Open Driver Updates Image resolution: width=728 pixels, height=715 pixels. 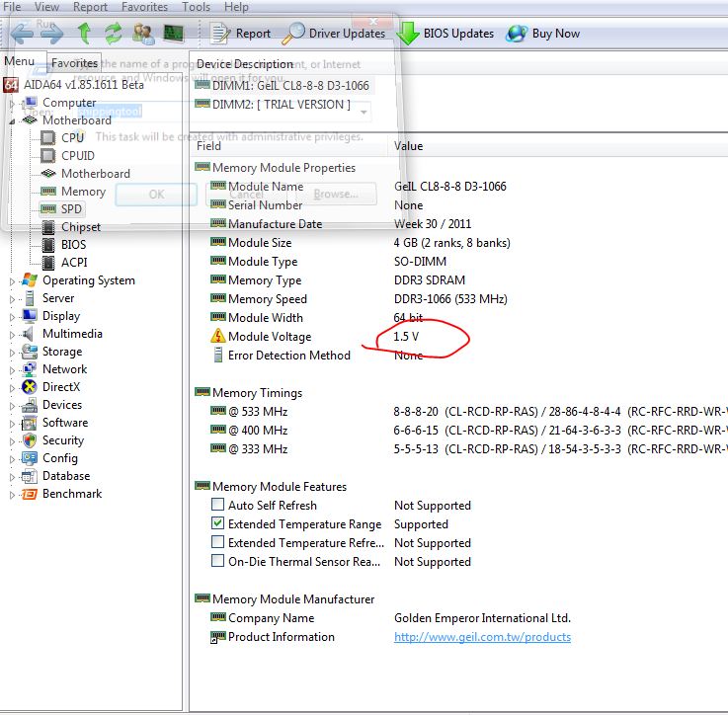(334, 34)
